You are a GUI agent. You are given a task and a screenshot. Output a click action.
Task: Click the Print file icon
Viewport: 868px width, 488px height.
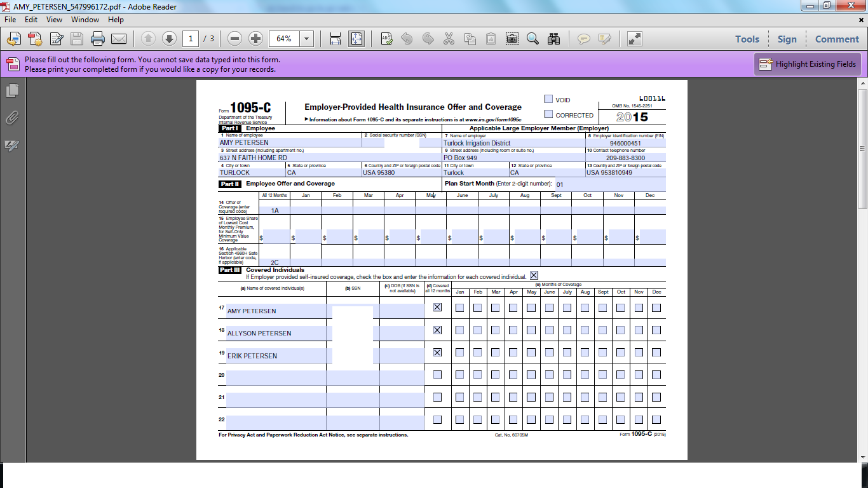98,39
